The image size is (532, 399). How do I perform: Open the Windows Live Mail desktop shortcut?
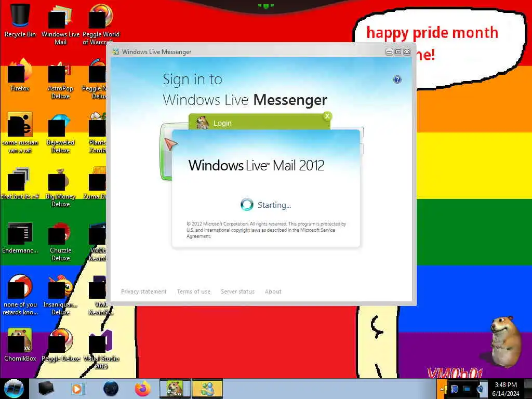(60, 24)
